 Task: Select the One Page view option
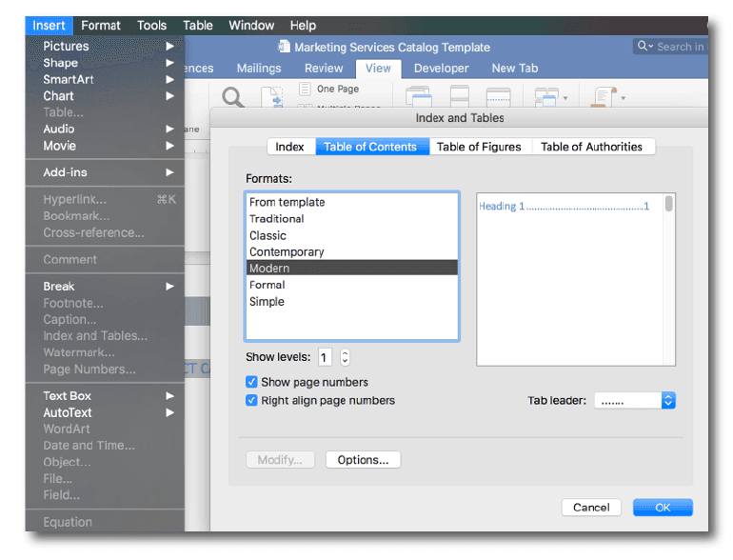click(x=329, y=89)
